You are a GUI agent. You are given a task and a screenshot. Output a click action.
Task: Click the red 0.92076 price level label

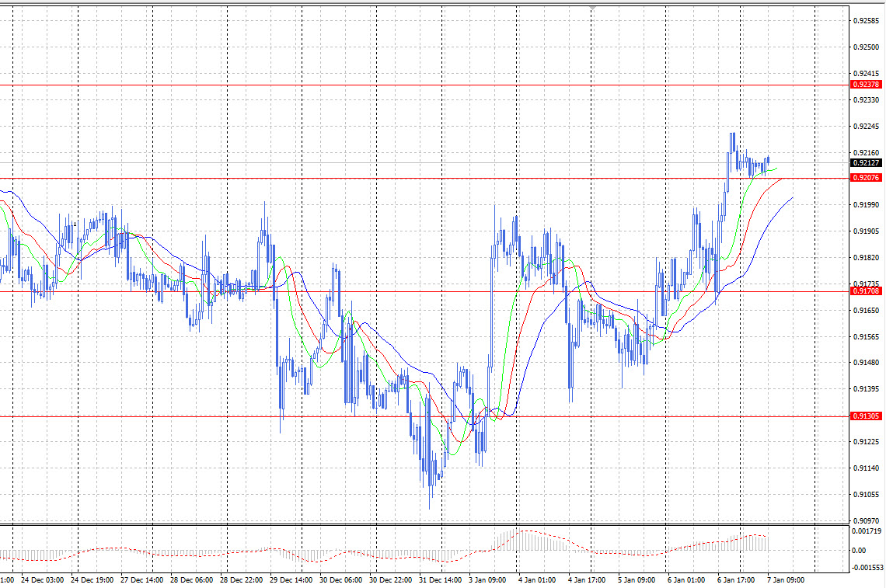click(x=866, y=177)
